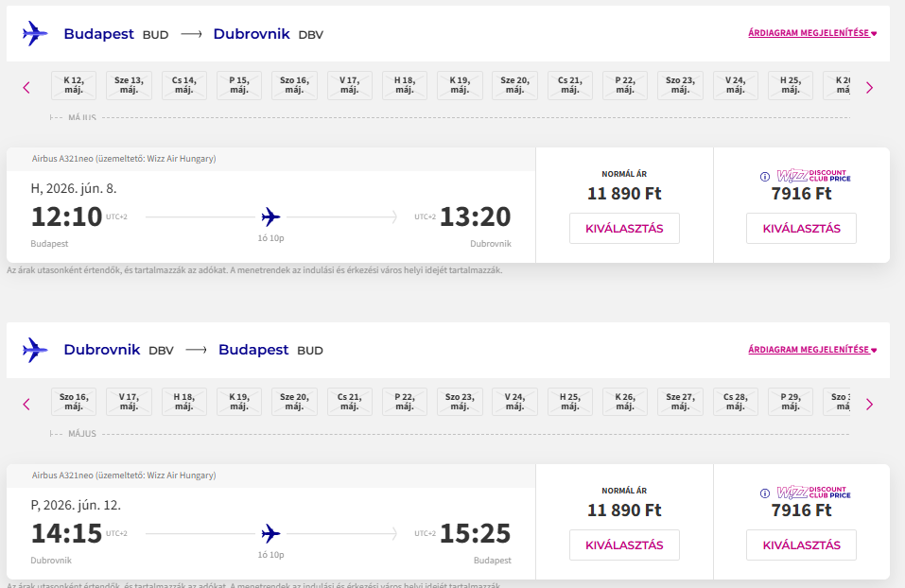Choose outbound normal price 11 890 Ft with Kiválasztás
The height and width of the screenshot is (588, 905).
click(624, 228)
